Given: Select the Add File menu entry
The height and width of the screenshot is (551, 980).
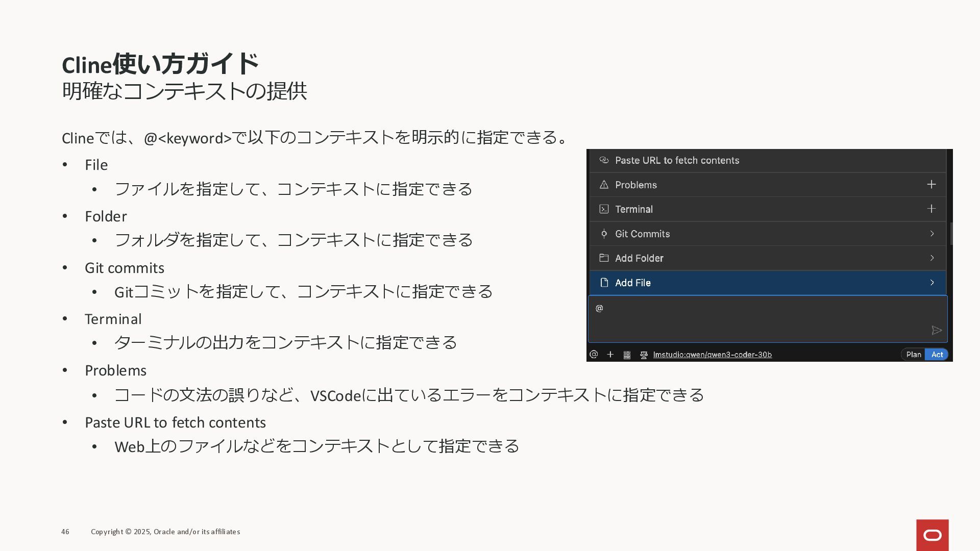Looking at the screenshot, I should (x=632, y=283).
